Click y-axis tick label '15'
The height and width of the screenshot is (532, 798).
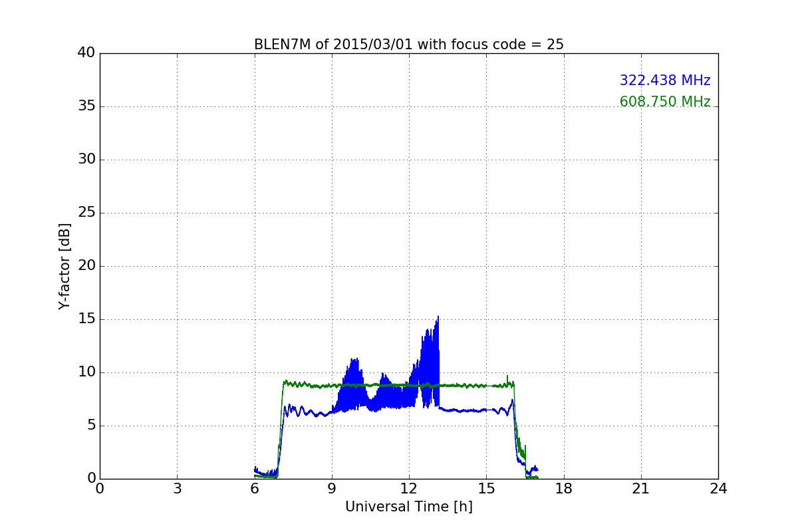click(86, 319)
